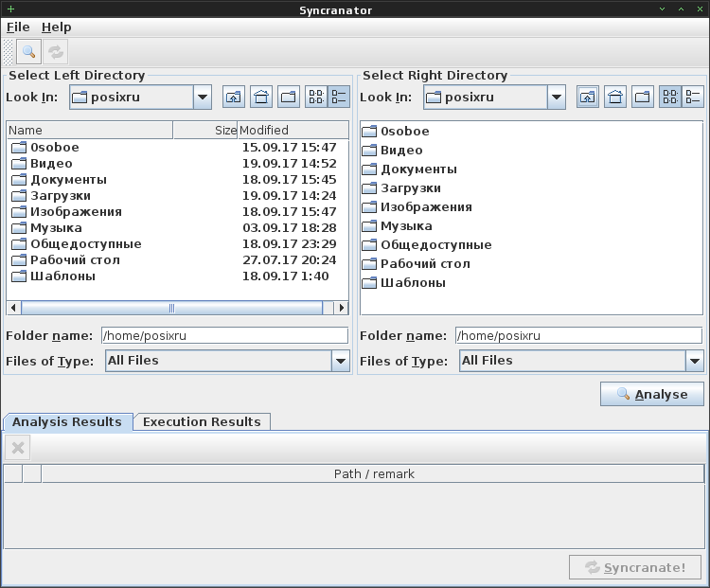Click the toolbar drag handle grip
Image resolution: width=710 pixels, height=588 pixels.
[8, 52]
